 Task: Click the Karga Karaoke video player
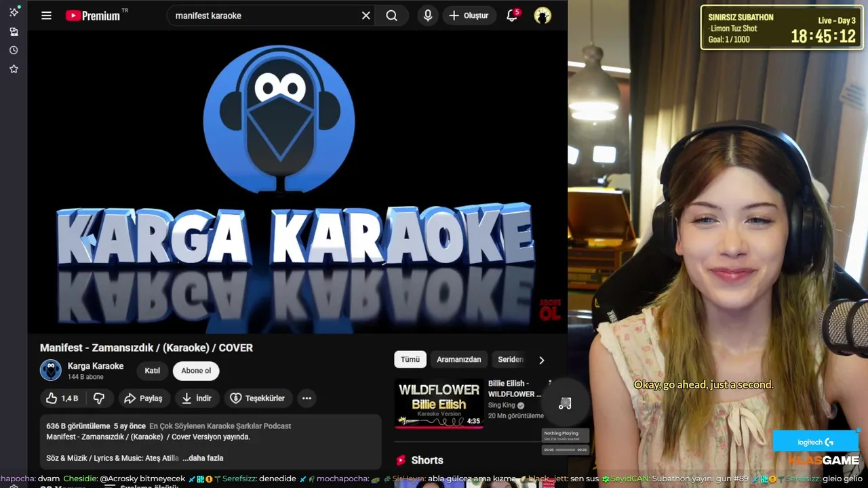[x=296, y=183]
